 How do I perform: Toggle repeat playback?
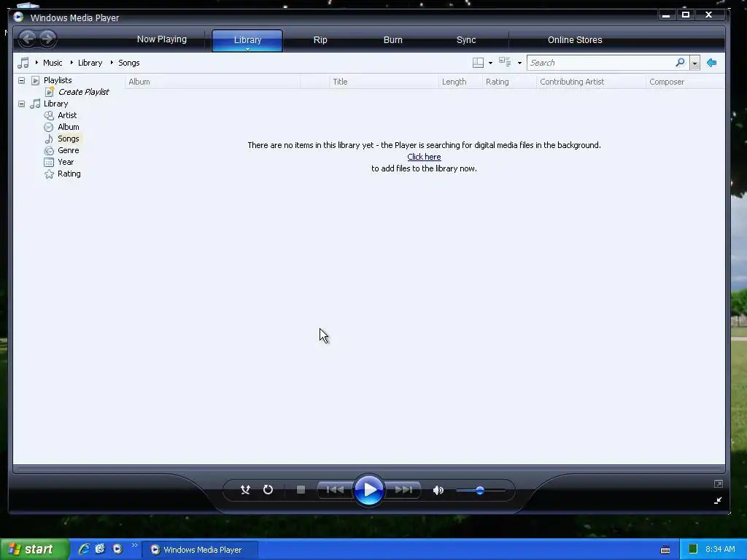coord(268,489)
